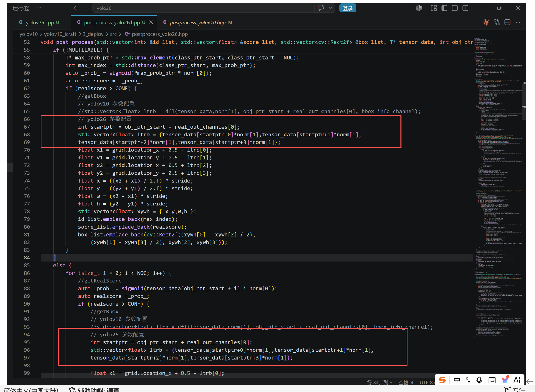This screenshot has height=392, width=535.
Task: Click the orange Claude starburst icon
Action: tap(486, 23)
